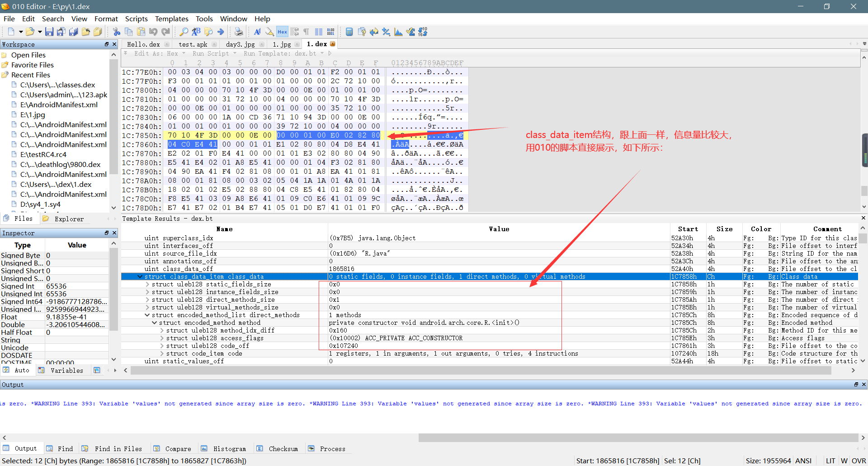Screen dimensions: 868x466
Task: Collapse struct class_data_item class_data node
Action: click(x=140, y=276)
